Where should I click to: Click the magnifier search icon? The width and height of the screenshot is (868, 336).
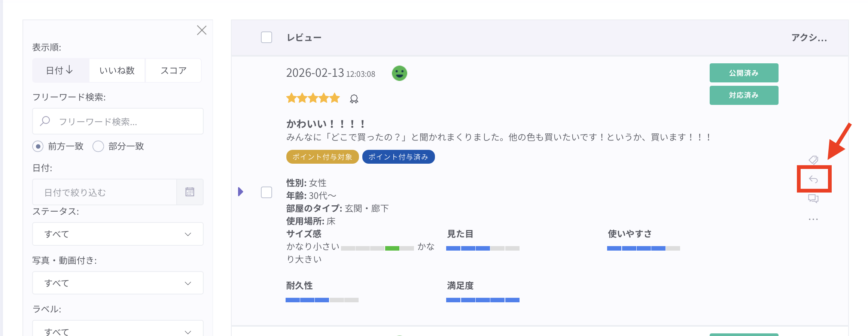[45, 121]
